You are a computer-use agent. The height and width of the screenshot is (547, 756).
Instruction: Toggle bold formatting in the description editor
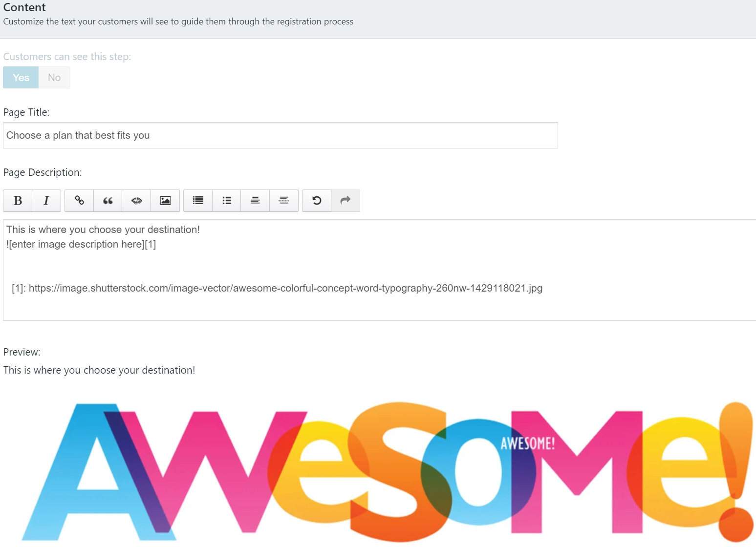[x=18, y=201]
